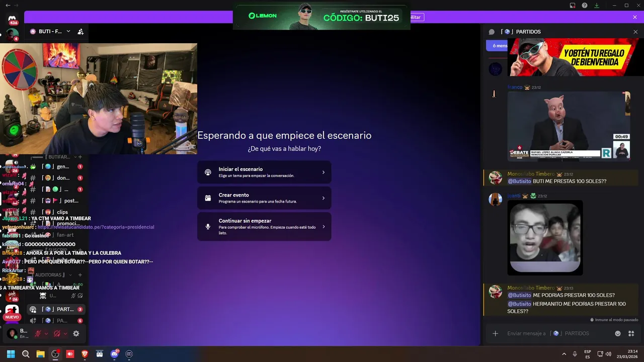
Task: Select the PART... stage channel with 3 badge
Action: coord(56,309)
